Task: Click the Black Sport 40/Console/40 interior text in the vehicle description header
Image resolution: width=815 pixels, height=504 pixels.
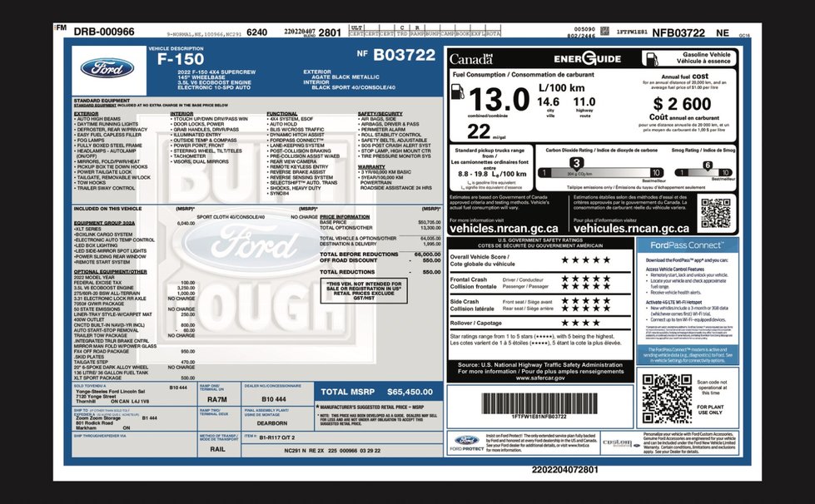Action: 354,87
